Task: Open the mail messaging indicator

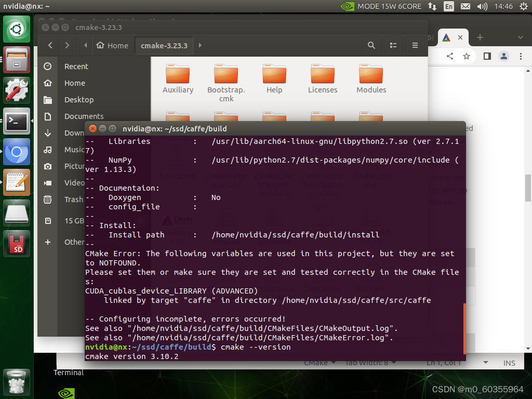Action: coord(465,6)
